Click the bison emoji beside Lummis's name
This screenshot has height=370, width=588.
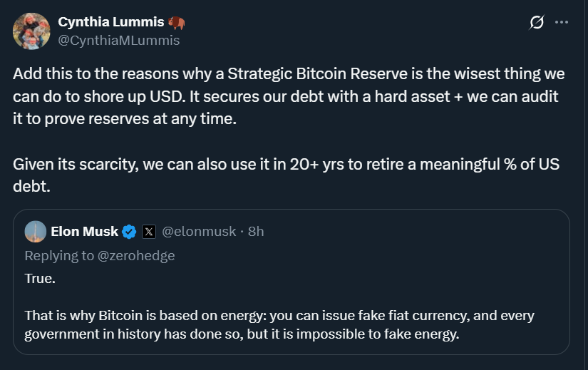click(x=177, y=23)
